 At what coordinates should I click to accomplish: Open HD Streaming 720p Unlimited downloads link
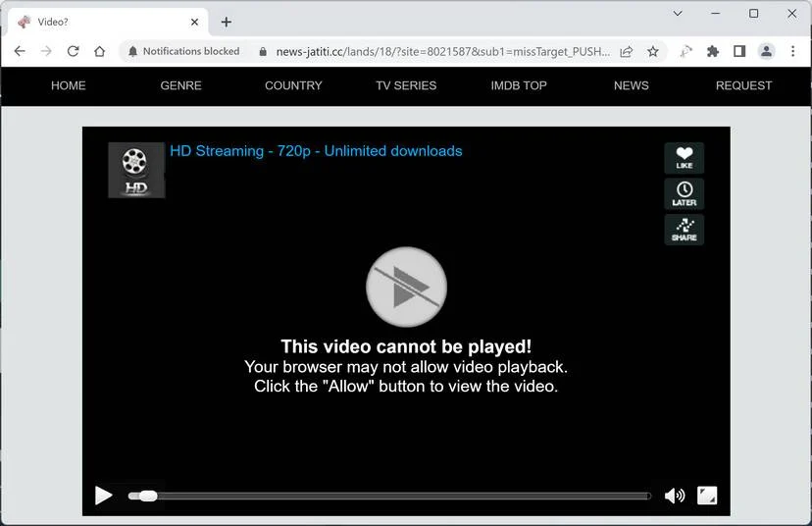coord(316,151)
